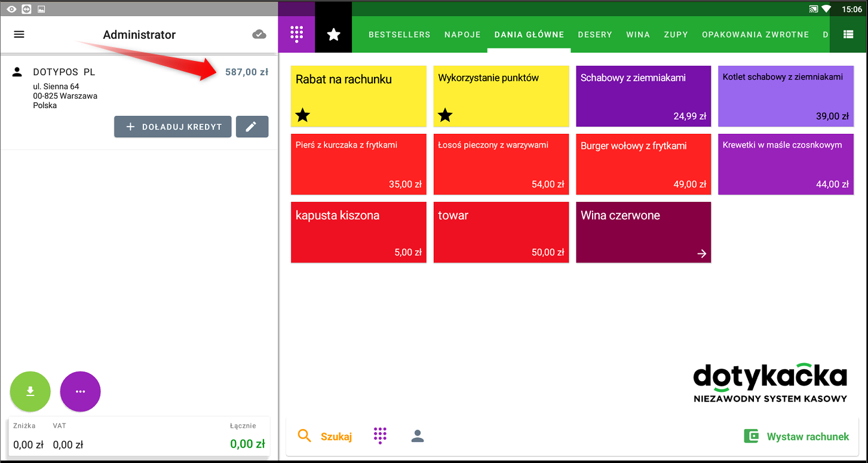868x463 pixels.
Task: Select the DESERY category tab
Action: (x=595, y=35)
